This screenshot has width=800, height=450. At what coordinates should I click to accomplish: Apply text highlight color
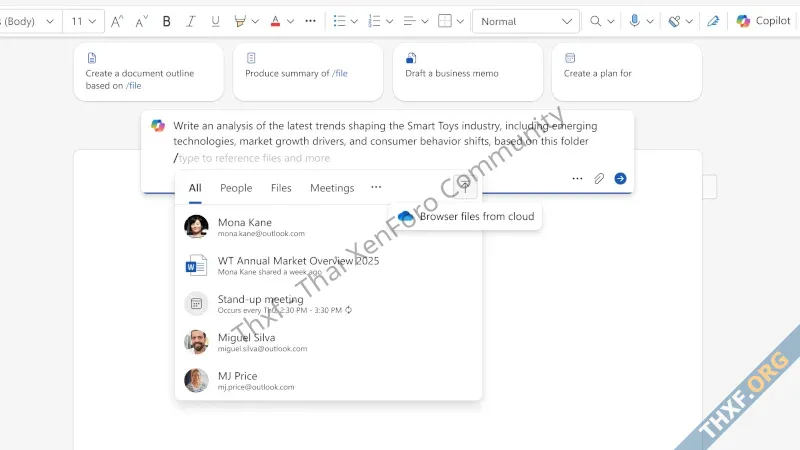pyautogui.click(x=240, y=21)
